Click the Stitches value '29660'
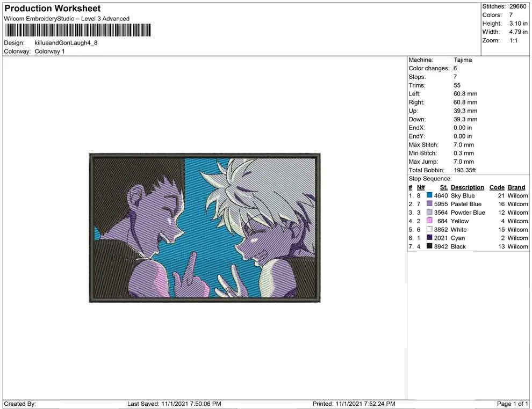The width and height of the screenshot is (532, 409). (517, 6)
